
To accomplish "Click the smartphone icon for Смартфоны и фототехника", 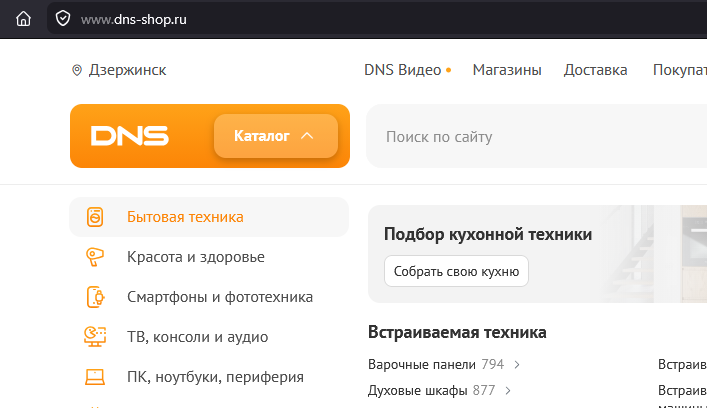I will point(95,297).
